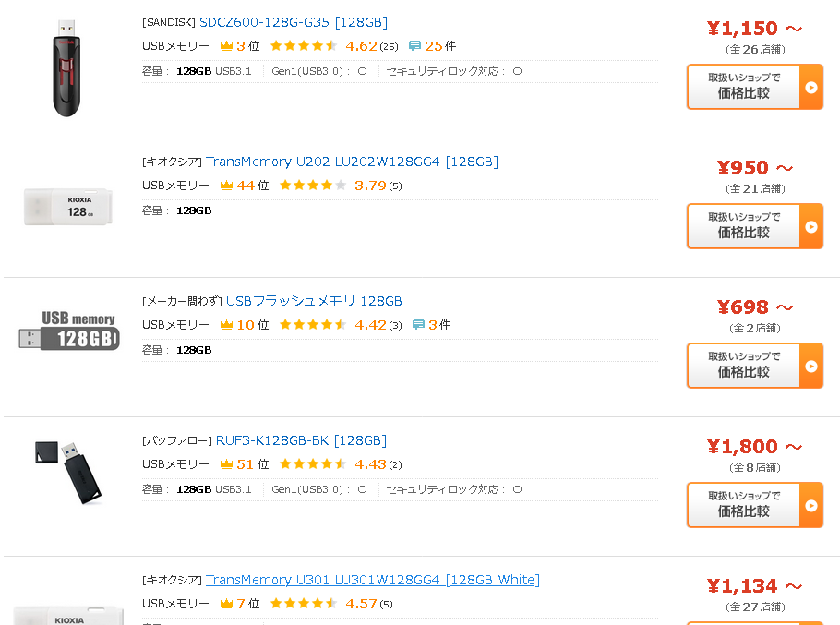Open the TransMemory U202 LU202W128GG4 product link
Image resolution: width=840 pixels, height=625 pixels.
tap(352, 162)
